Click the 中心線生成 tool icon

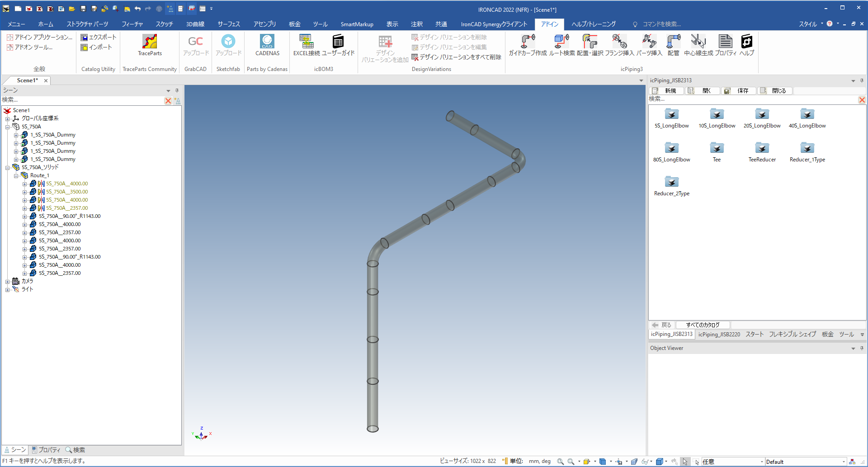pyautogui.click(x=698, y=42)
